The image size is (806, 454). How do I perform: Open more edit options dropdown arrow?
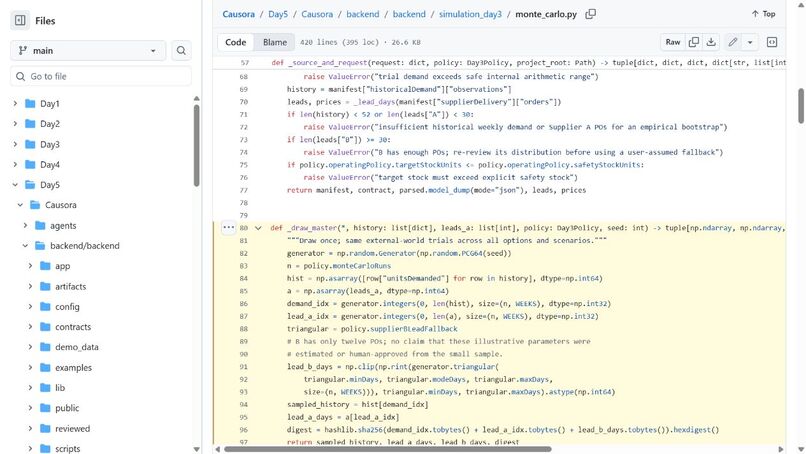pyautogui.click(x=750, y=42)
